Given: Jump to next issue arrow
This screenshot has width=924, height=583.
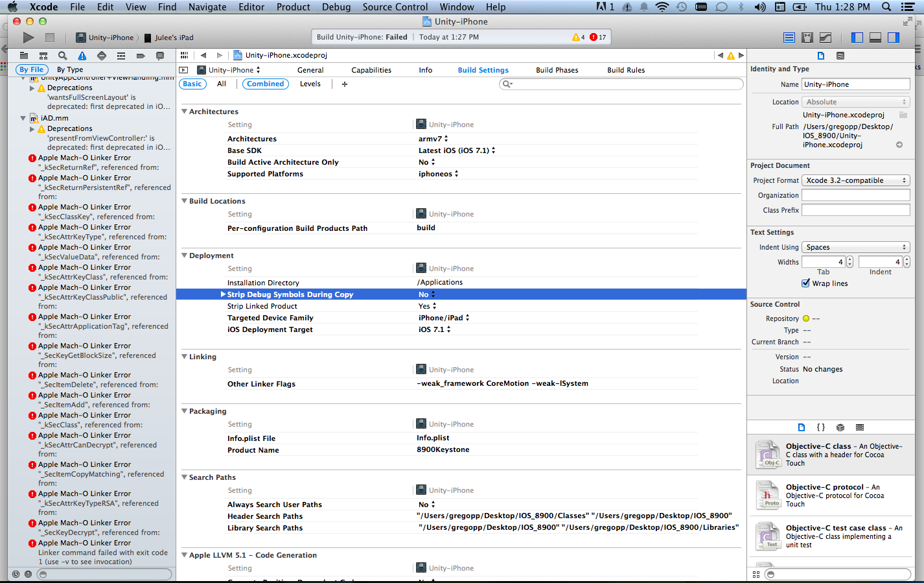Looking at the screenshot, I should [x=741, y=55].
